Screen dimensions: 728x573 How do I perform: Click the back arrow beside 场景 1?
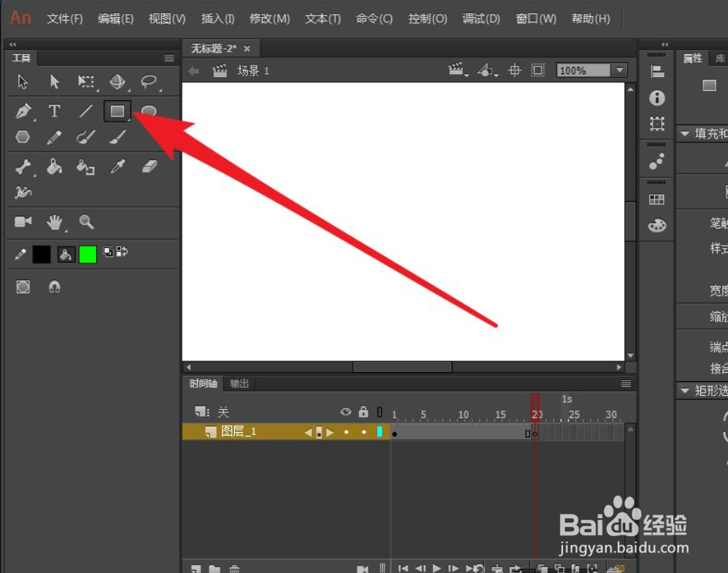[194, 71]
